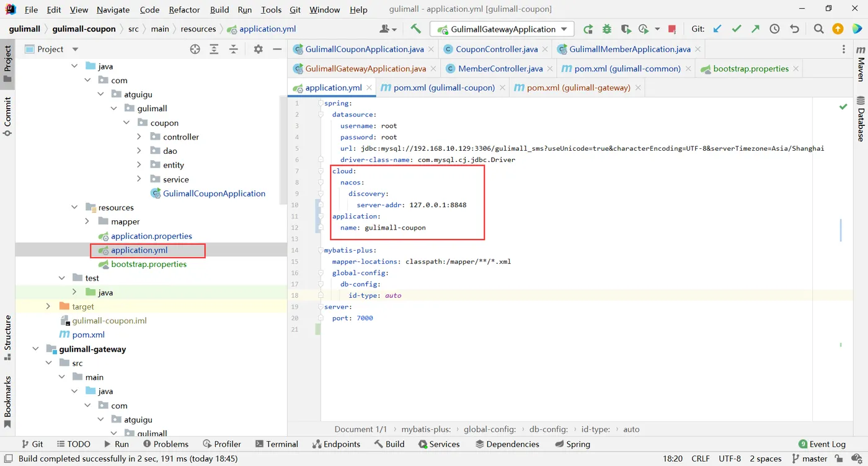The width and height of the screenshot is (868, 466).
Task: Open the Navigate menu
Action: click(113, 10)
